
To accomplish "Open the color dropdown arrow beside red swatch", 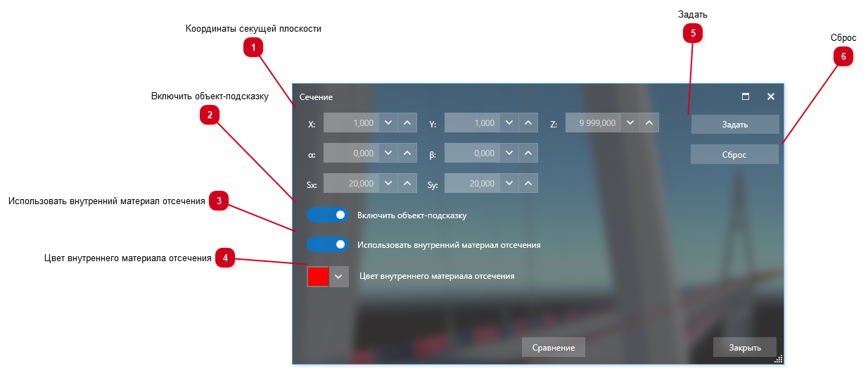I will [x=339, y=277].
